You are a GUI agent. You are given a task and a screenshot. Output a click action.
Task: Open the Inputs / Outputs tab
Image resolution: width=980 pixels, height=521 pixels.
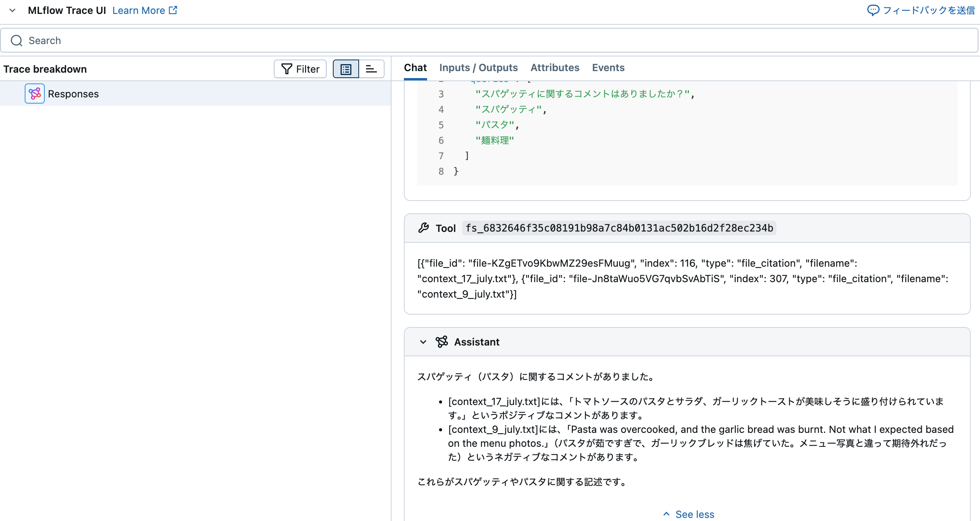478,68
